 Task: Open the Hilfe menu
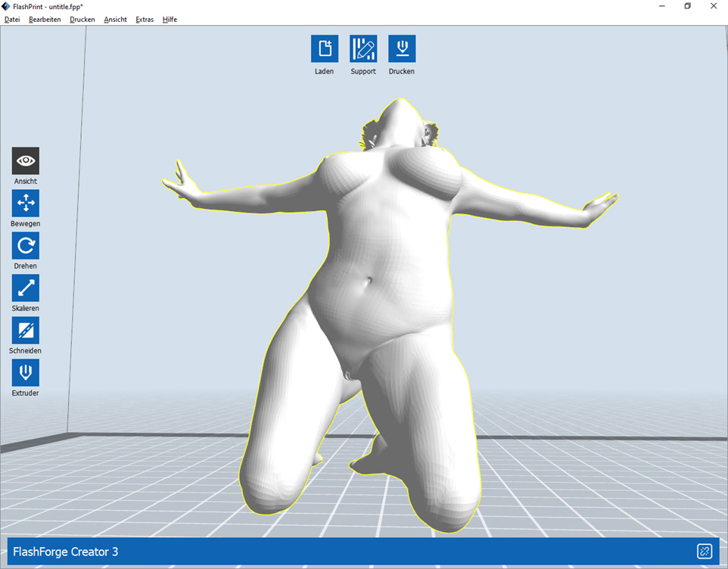[x=170, y=20]
